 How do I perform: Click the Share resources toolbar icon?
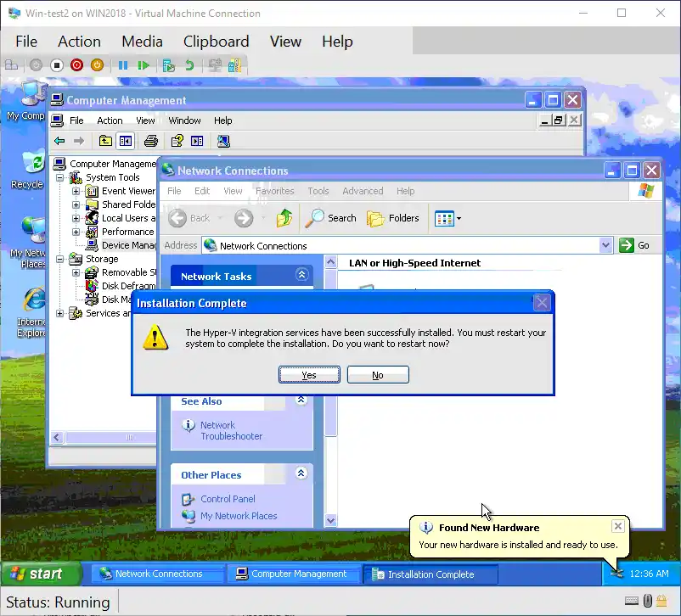tap(234, 65)
